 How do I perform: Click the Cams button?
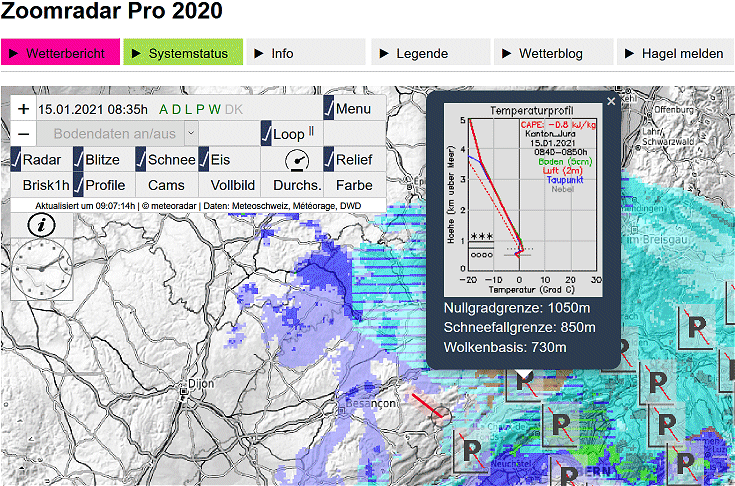click(x=166, y=185)
